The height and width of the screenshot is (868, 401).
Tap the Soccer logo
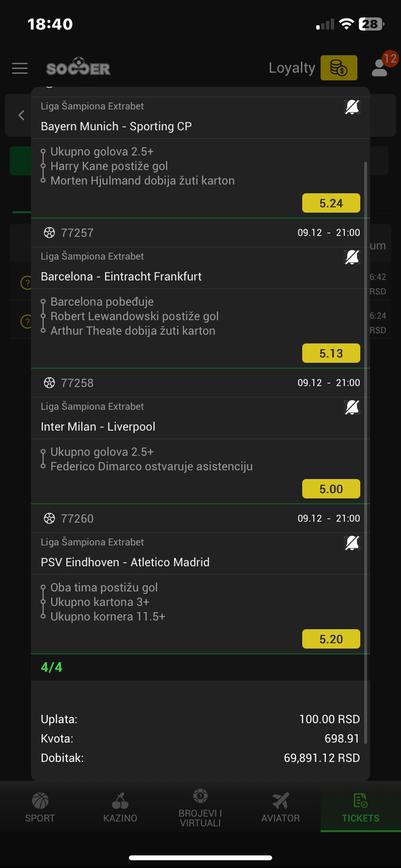pyautogui.click(x=78, y=68)
